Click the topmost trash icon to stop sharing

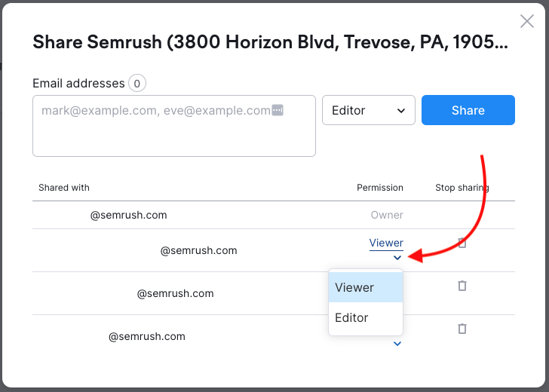pos(462,243)
